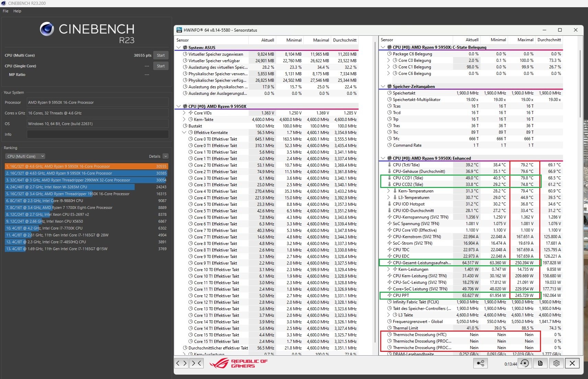This screenshot has height=379, width=588.
Task: Click the icon beside Virtueller Speicher zugewiesen
Action: [x=185, y=54]
